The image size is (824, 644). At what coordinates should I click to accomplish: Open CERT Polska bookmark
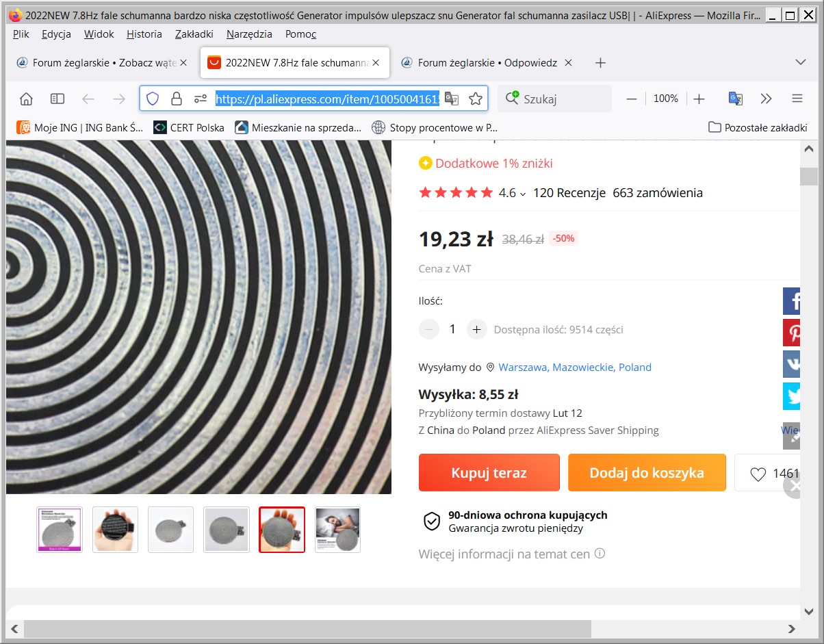189,127
